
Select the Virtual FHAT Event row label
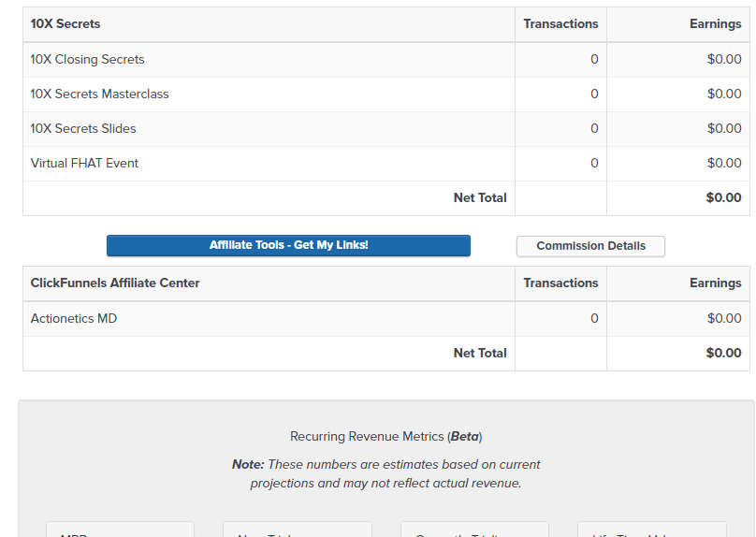point(84,164)
